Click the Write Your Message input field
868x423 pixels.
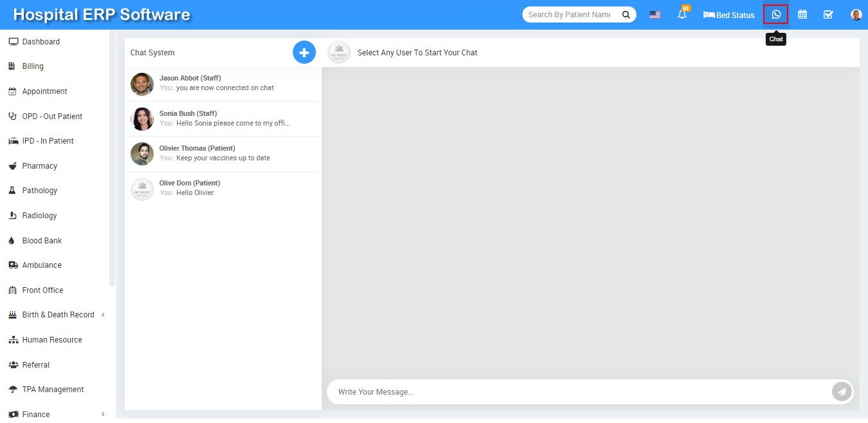click(579, 391)
